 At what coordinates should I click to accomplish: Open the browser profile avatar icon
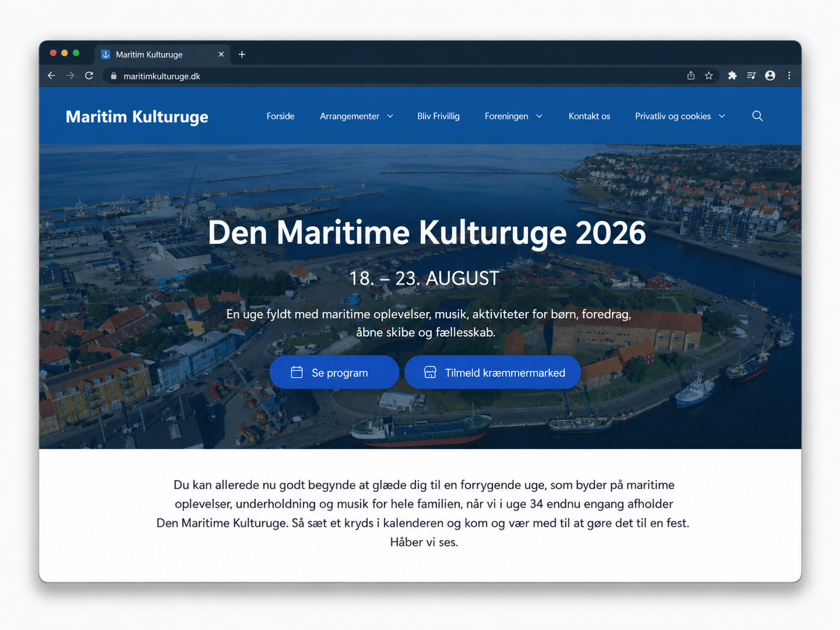[x=770, y=75]
